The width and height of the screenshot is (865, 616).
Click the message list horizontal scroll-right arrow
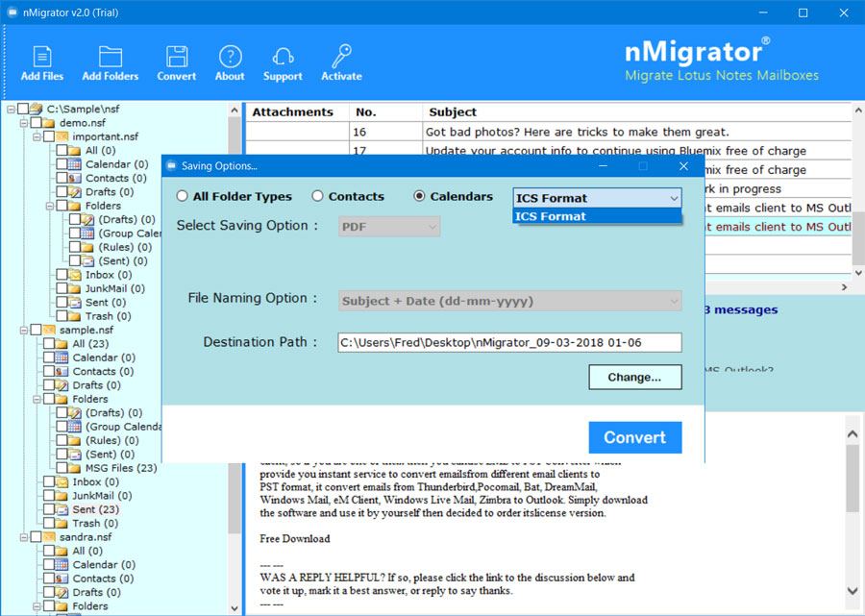(844, 287)
